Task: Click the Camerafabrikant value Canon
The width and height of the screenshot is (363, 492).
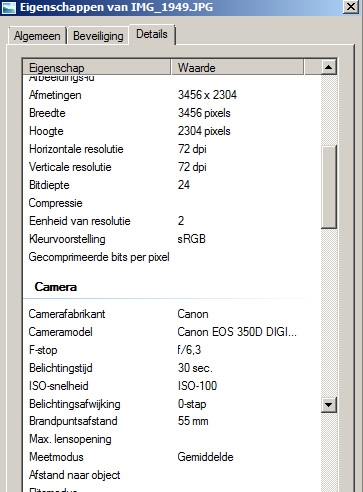Action: 193,314
